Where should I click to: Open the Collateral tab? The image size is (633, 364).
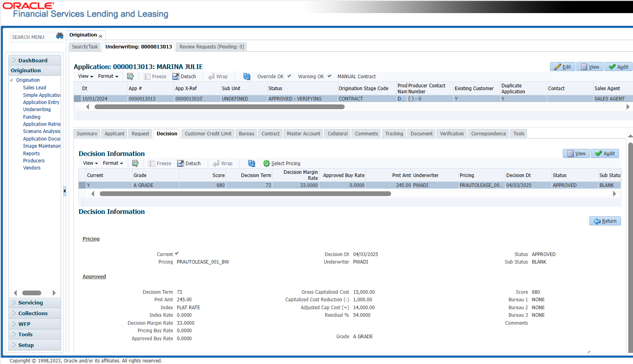(x=338, y=134)
